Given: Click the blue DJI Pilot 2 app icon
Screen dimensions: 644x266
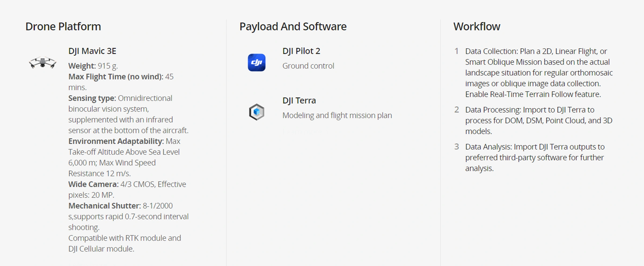Looking at the screenshot, I should 257,62.
